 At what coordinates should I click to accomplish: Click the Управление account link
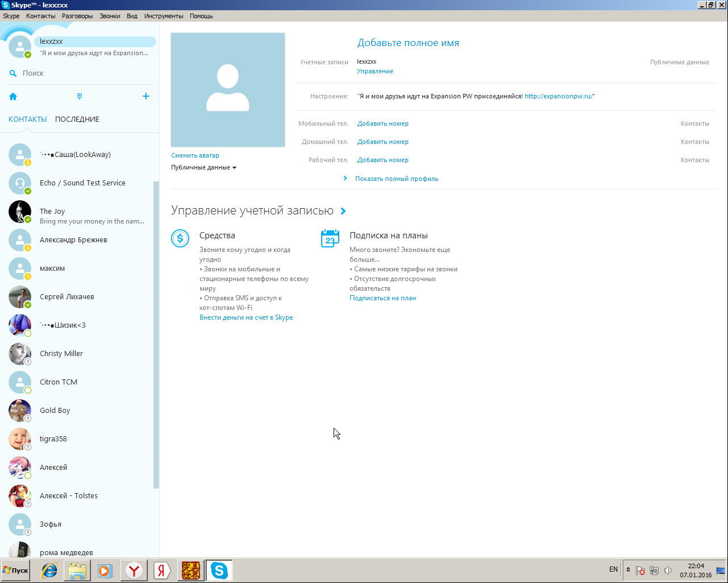click(375, 72)
